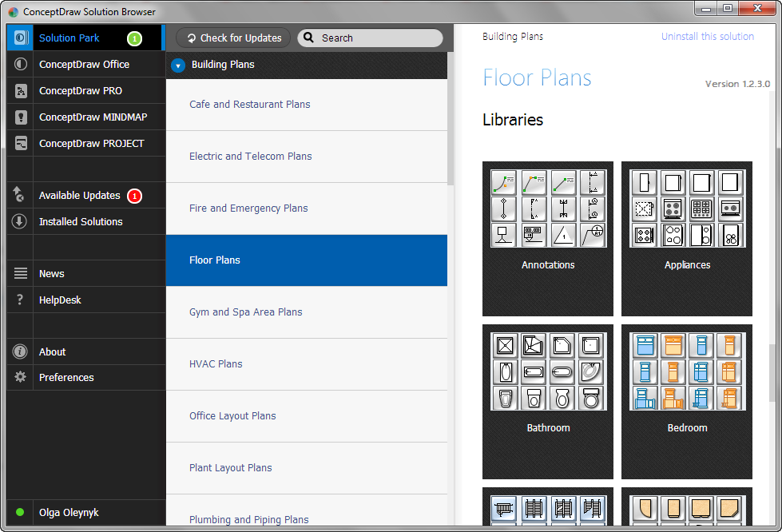Viewport: 782px width, 532px height.
Task: Click the search magnifier icon
Action: (308, 38)
